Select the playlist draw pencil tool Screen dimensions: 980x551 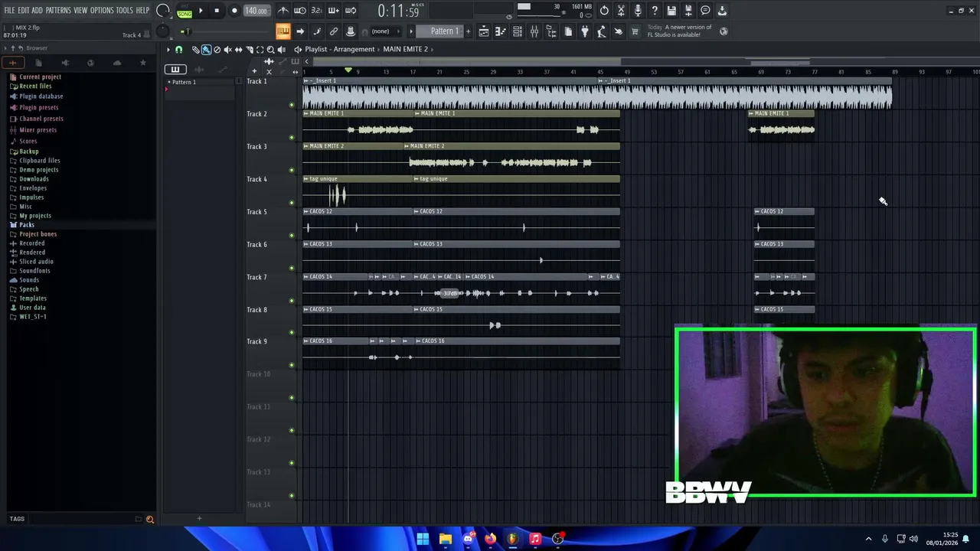click(x=195, y=49)
